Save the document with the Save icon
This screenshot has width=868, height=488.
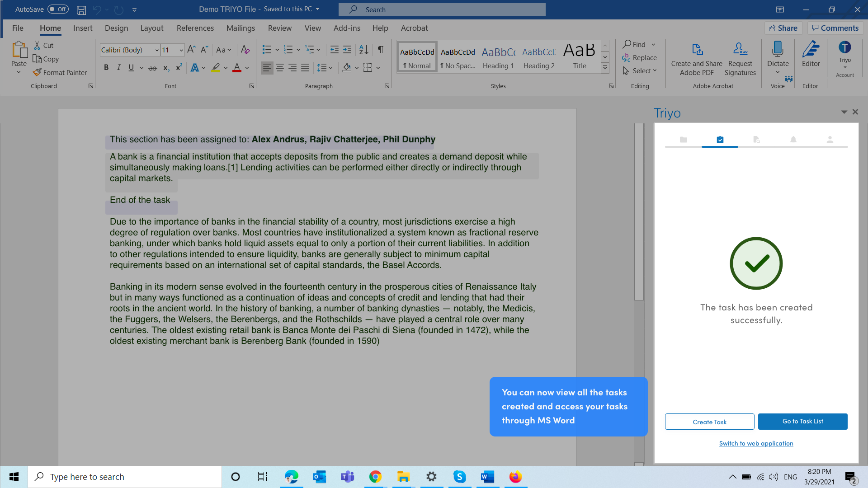[81, 9]
